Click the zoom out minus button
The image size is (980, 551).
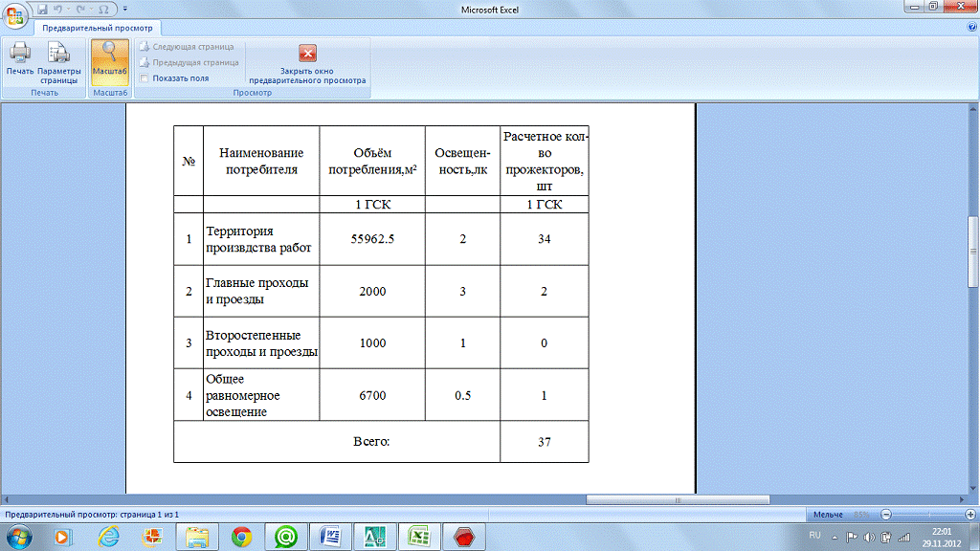point(886,515)
